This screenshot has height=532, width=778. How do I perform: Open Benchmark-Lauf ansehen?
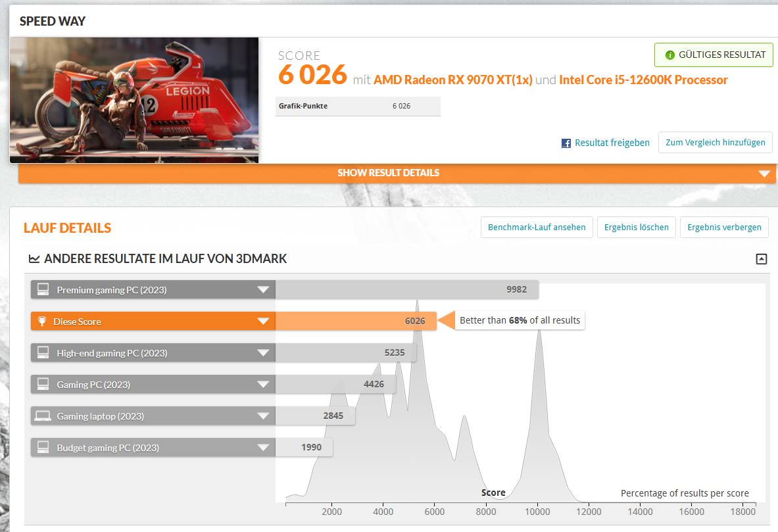[x=537, y=228]
